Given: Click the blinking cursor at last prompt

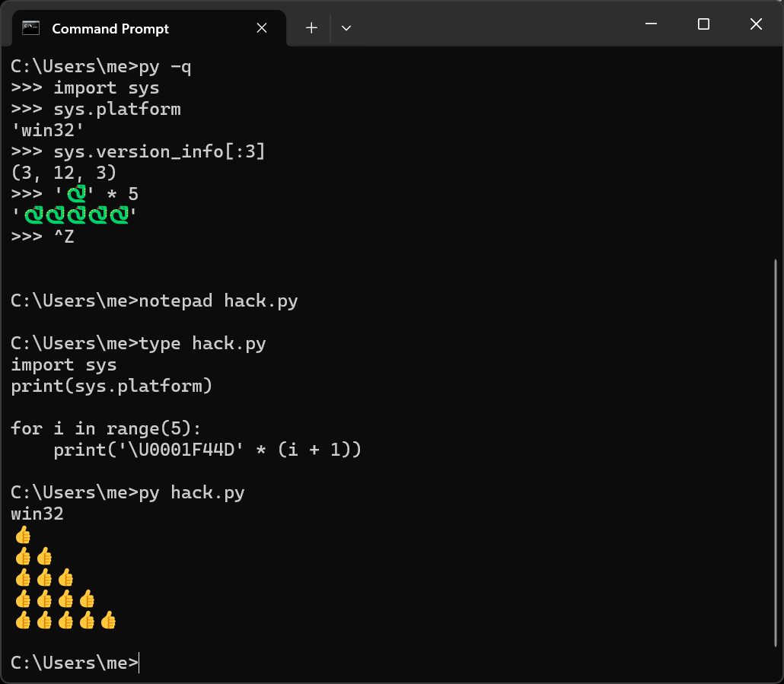Looking at the screenshot, I should tap(140, 663).
